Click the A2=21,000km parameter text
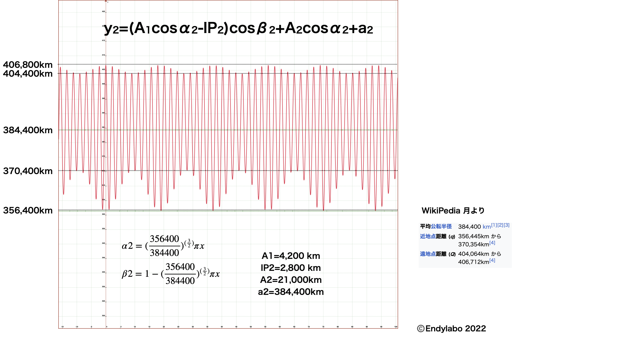Viewport: 644px width, 337px height. [x=291, y=280]
